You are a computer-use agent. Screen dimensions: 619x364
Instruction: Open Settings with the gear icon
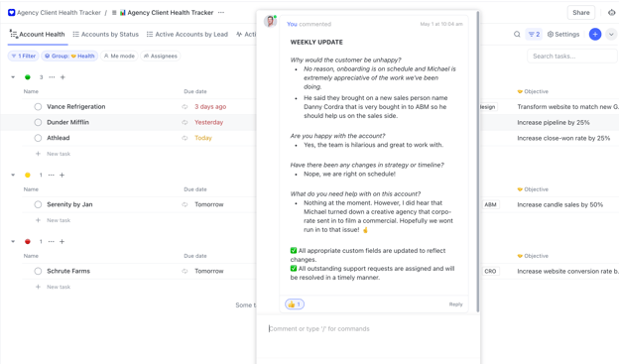pos(563,35)
